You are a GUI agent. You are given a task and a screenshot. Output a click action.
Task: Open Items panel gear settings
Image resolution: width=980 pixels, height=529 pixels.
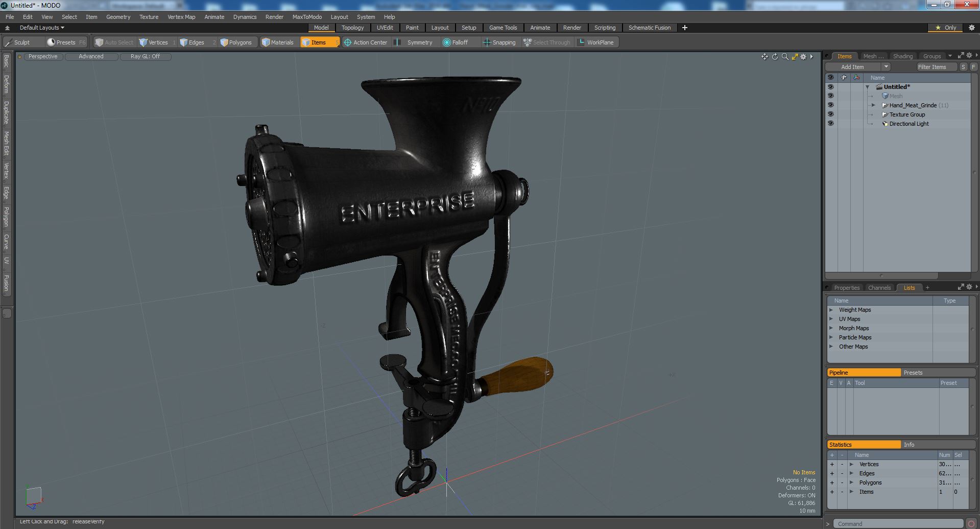coord(969,56)
